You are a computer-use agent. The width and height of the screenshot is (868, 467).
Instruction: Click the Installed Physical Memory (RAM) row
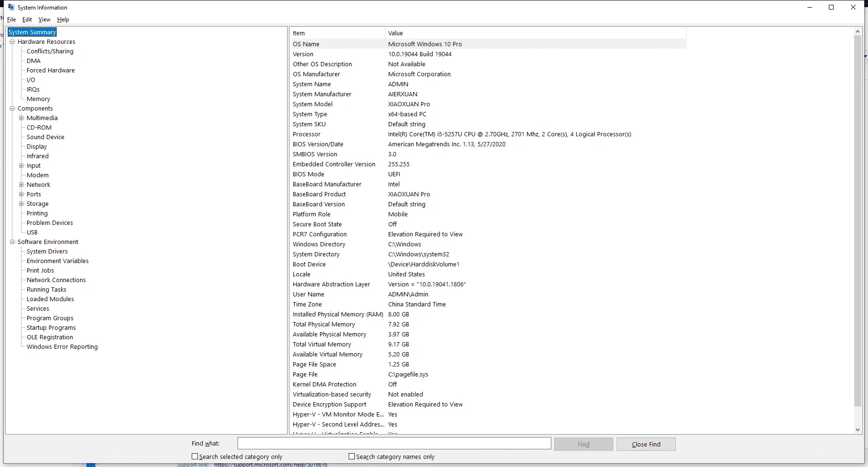pos(488,315)
